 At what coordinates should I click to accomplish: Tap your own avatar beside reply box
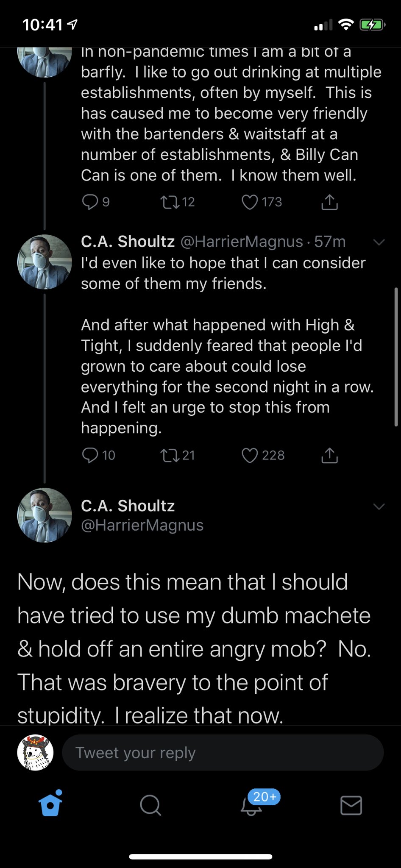[x=35, y=753]
